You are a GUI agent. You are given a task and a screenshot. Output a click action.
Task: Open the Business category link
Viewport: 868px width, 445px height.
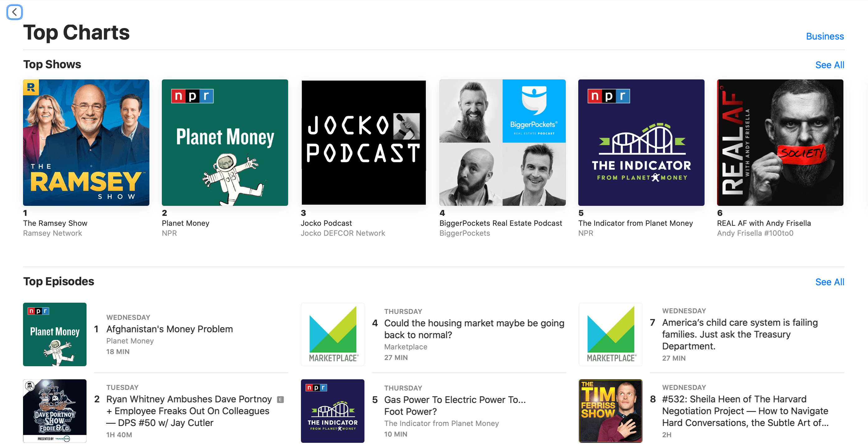coord(824,36)
